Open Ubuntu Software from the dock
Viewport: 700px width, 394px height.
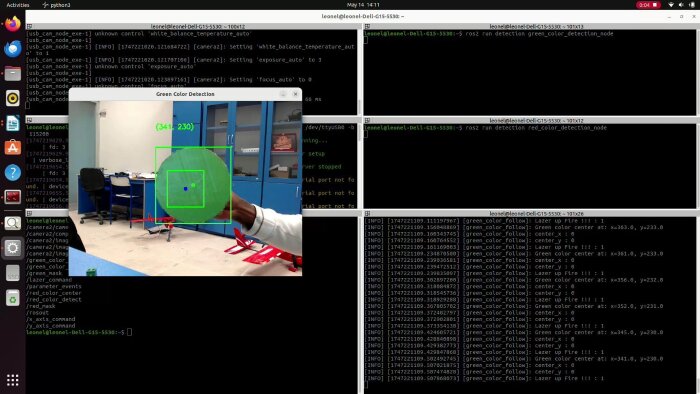coord(12,147)
